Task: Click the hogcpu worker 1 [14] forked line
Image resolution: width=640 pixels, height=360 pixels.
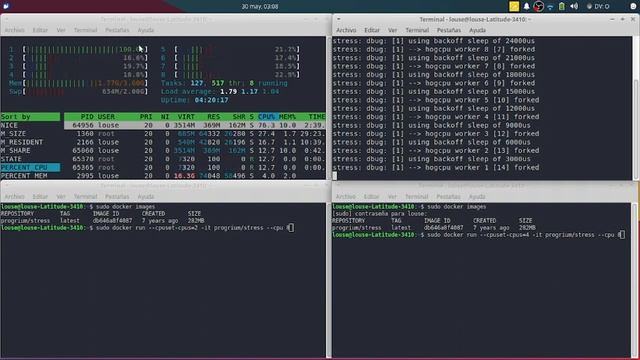Action: tap(436, 167)
